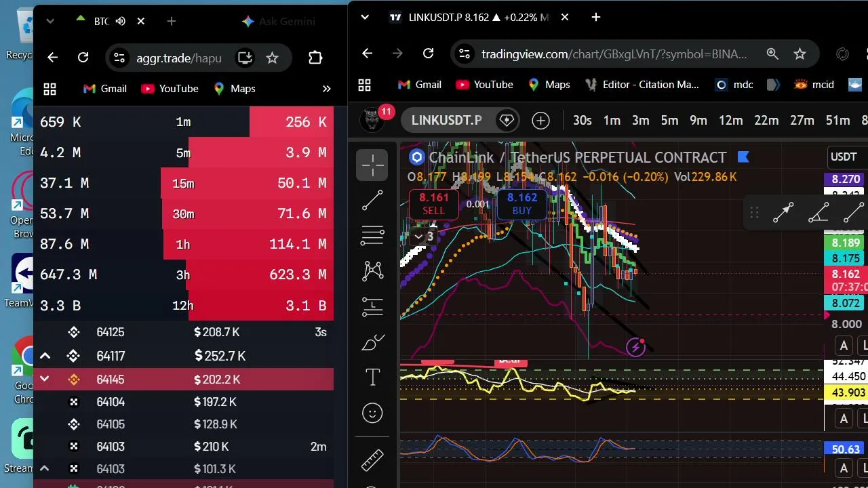The height and width of the screenshot is (488, 868).
Task: Select the arrow line tool in floating toolbar
Action: point(783,213)
